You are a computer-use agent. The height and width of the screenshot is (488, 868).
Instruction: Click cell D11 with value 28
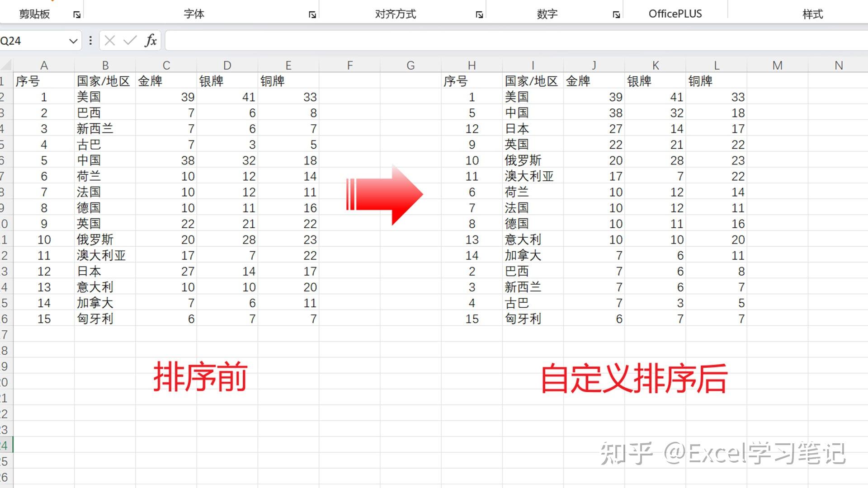pyautogui.click(x=227, y=239)
